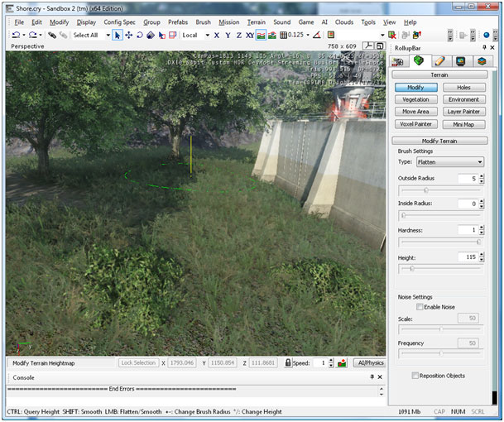Toggle angle snapping icon
Viewport: 504px width, 422px height.
(317, 35)
